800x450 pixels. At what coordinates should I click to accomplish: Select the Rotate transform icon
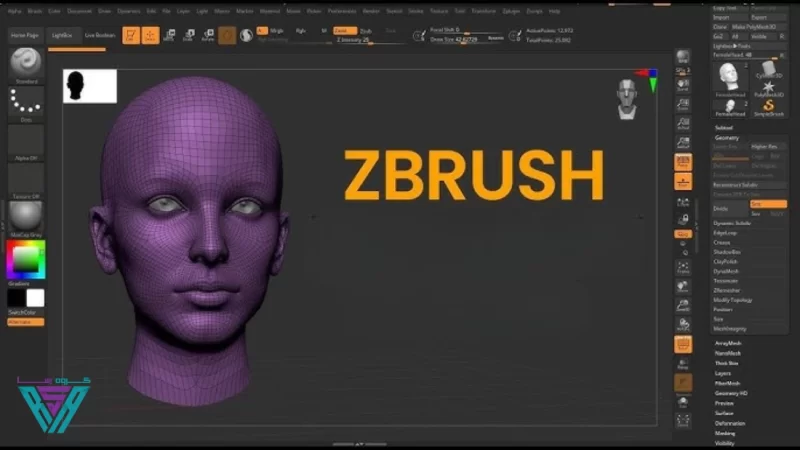[x=208, y=35]
